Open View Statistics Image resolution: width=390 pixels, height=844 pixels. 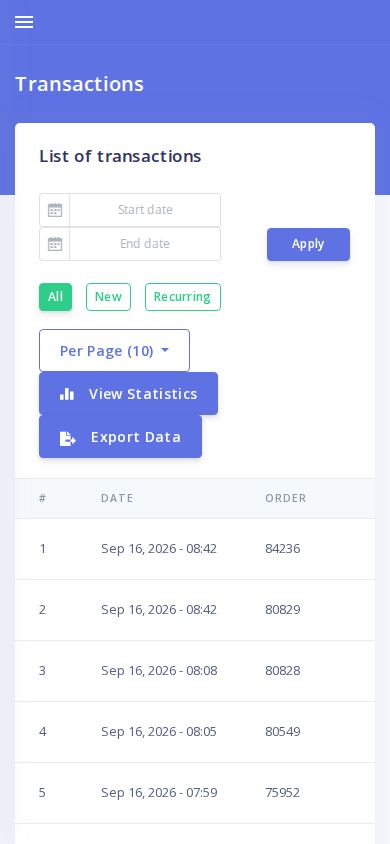(129, 393)
